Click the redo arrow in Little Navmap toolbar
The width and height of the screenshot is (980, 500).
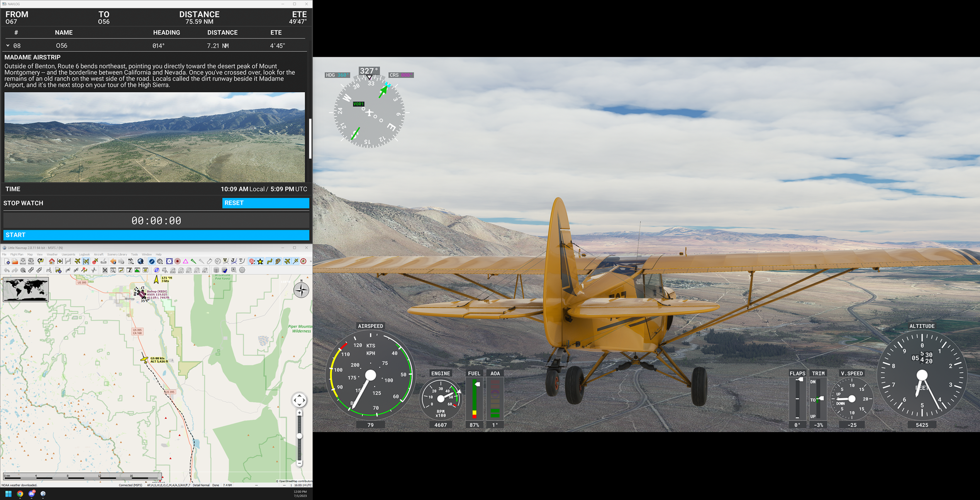(15, 270)
